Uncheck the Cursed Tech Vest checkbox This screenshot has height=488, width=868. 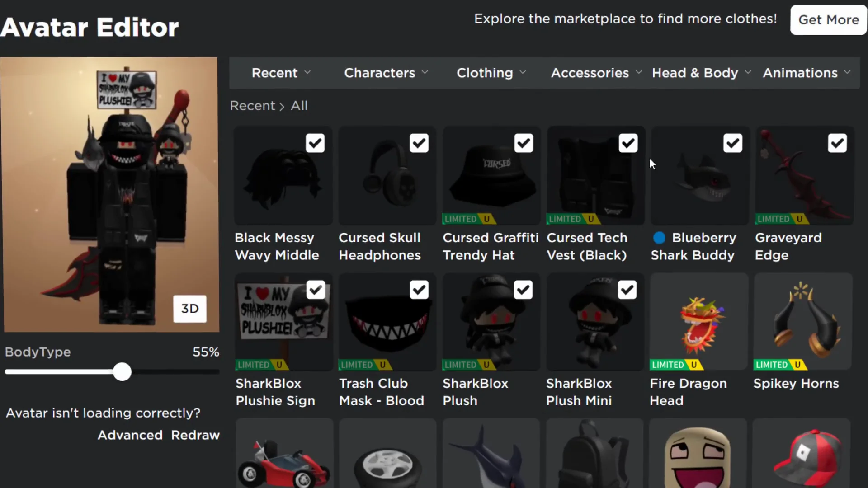(x=628, y=143)
